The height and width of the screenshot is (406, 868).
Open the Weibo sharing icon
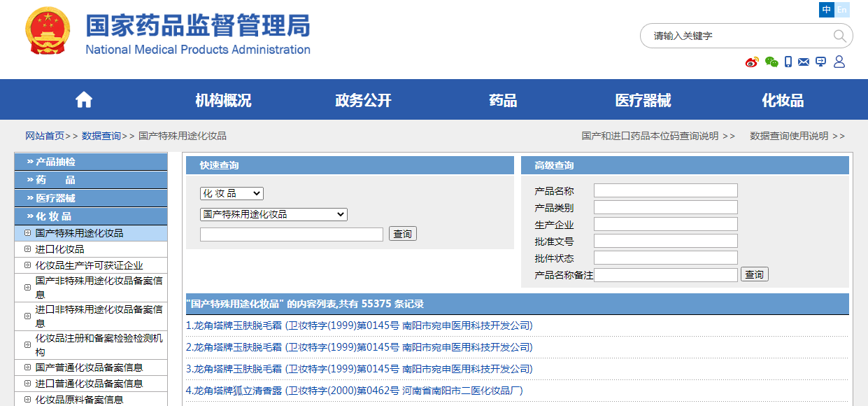click(752, 62)
